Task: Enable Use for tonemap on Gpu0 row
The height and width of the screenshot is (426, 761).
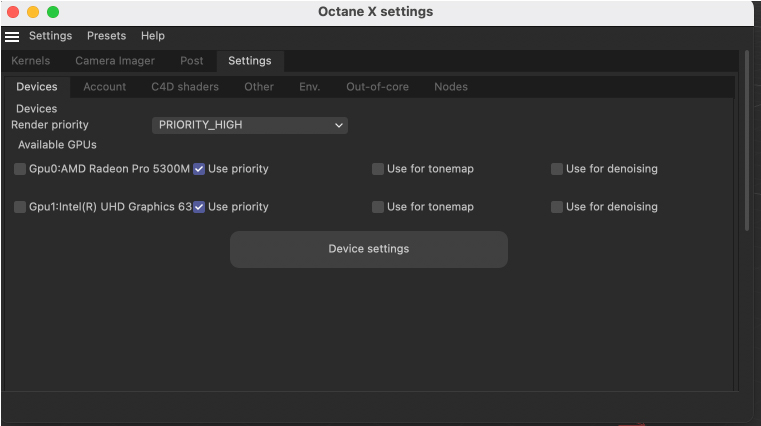Action: pyautogui.click(x=378, y=169)
